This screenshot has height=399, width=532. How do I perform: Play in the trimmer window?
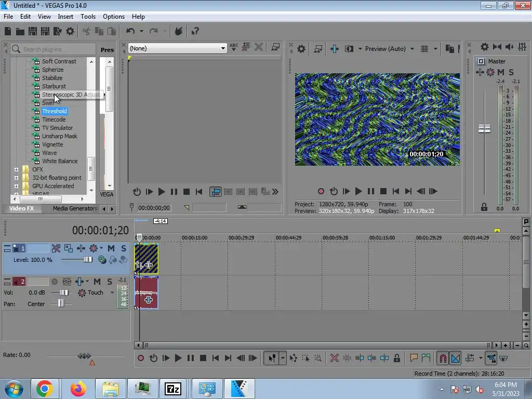pyautogui.click(x=162, y=192)
